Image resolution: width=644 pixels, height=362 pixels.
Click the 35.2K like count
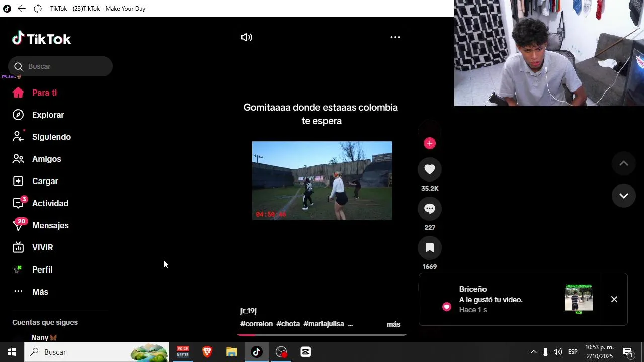[430, 189]
